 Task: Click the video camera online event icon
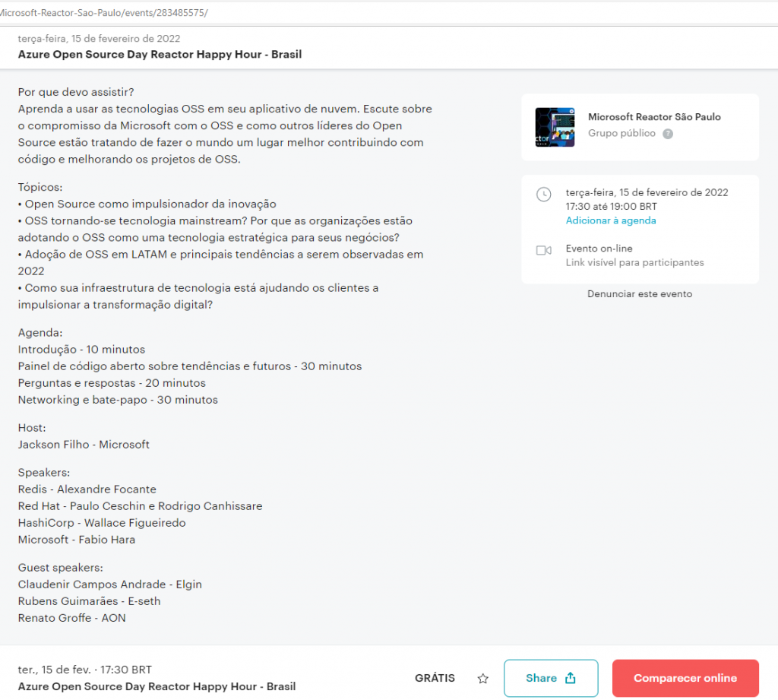(x=544, y=250)
